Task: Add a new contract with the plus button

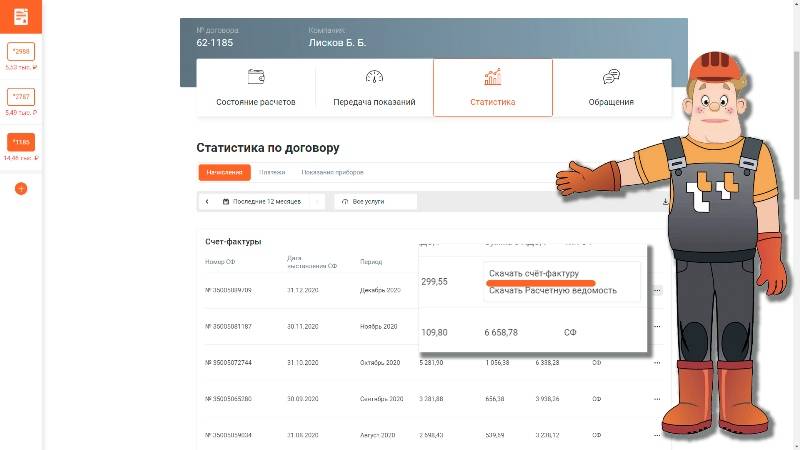Action: click(x=21, y=188)
